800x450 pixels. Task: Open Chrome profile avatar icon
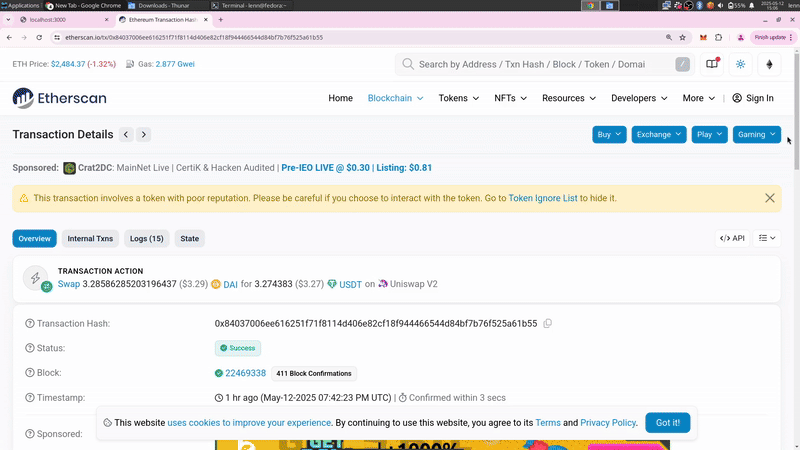[741, 37]
